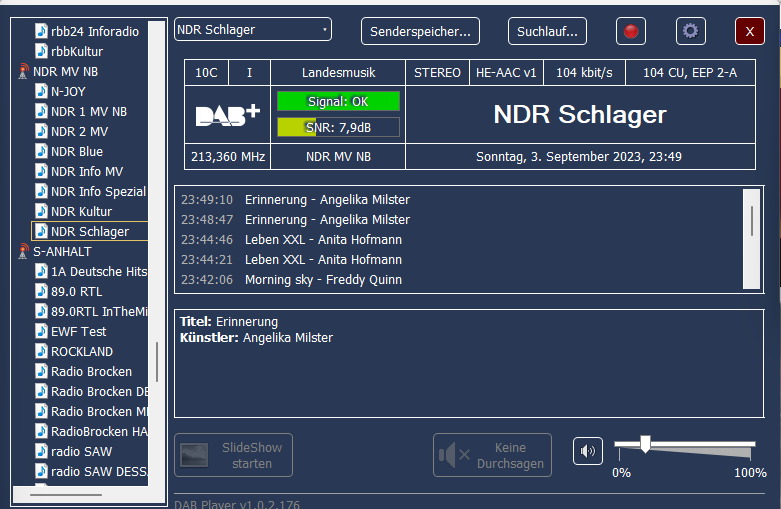Click the NDR MV NB ensemble name cell

tap(338, 157)
